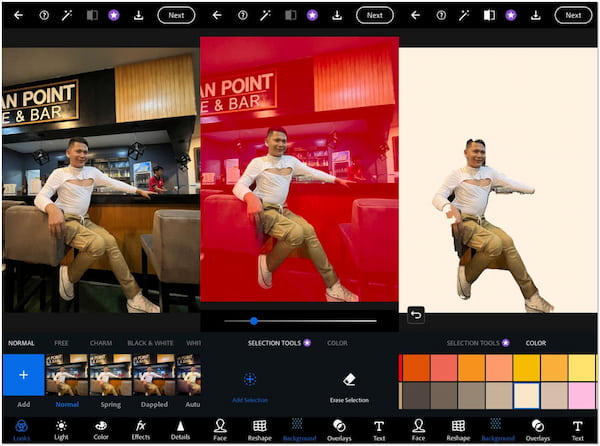The width and height of the screenshot is (600, 446).
Task: Choose the Erase Selection eraser tool
Action: (349, 380)
